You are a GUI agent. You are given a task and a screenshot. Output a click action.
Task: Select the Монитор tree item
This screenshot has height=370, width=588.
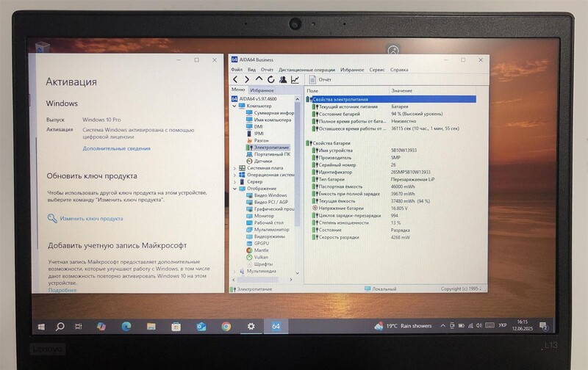click(x=260, y=216)
